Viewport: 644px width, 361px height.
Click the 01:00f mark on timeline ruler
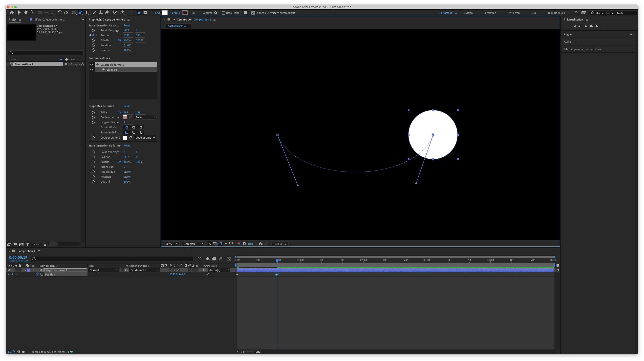pos(300,260)
